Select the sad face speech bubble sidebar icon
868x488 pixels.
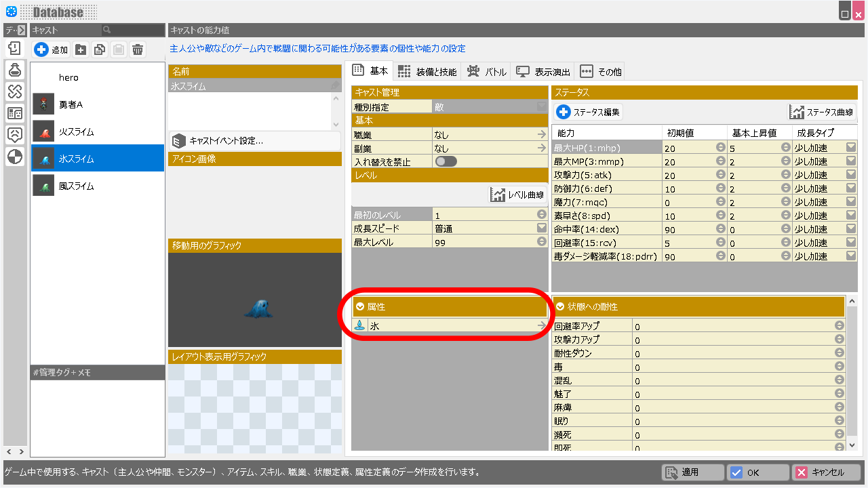pos(15,135)
